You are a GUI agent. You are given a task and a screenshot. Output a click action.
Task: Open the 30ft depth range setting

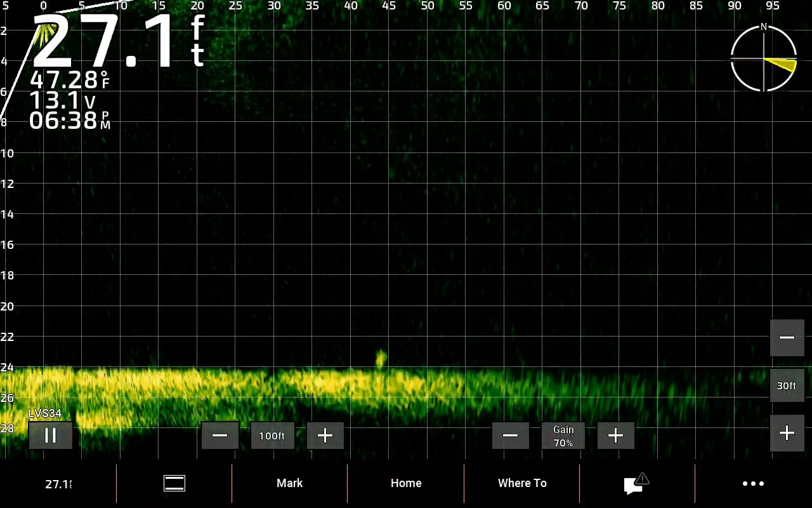787,385
